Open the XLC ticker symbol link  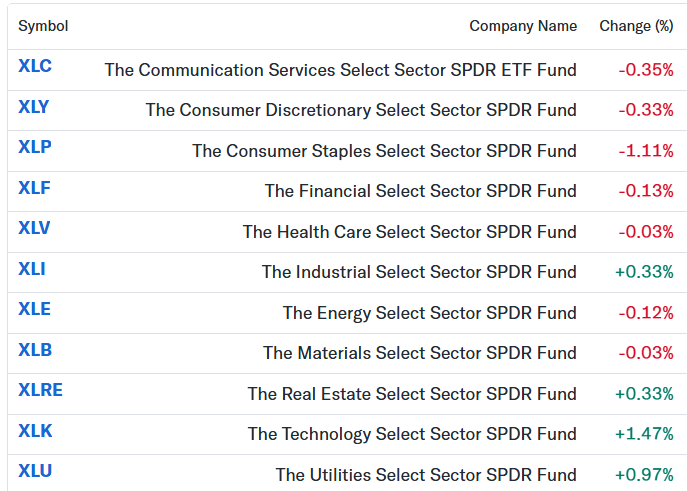[35, 66]
